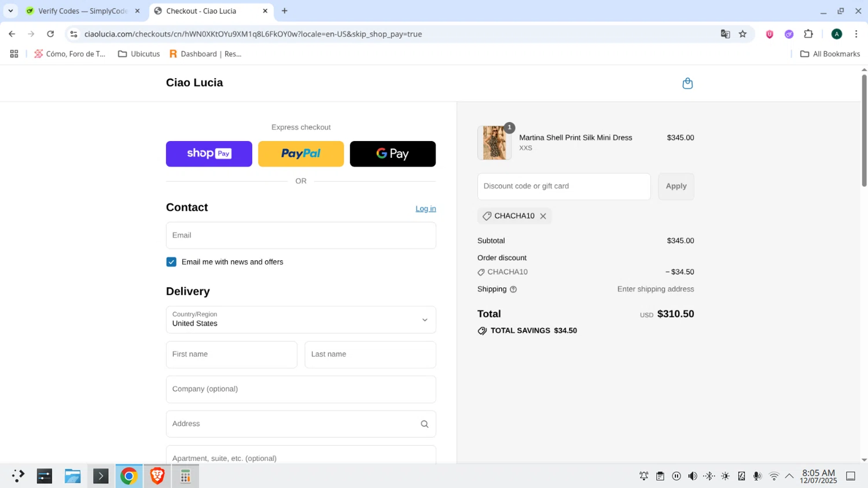Open the Country/Region dropdown

pyautogui.click(x=301, y=320)
